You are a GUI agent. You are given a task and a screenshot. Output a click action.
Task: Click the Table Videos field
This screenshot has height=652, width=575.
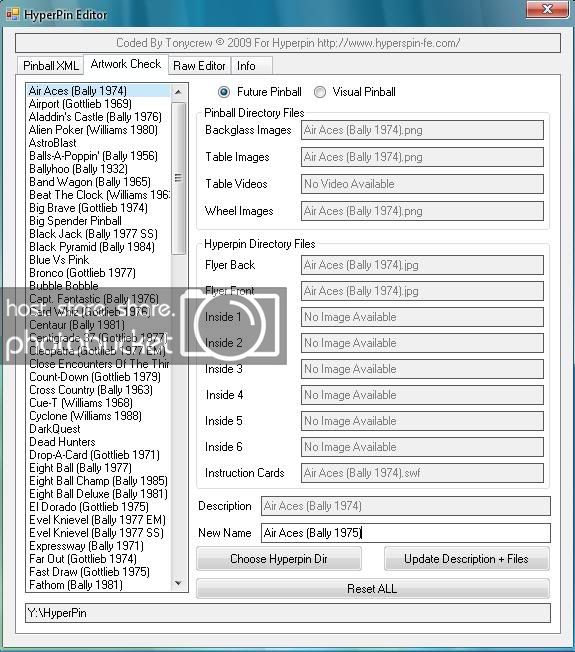click(422, 184)
